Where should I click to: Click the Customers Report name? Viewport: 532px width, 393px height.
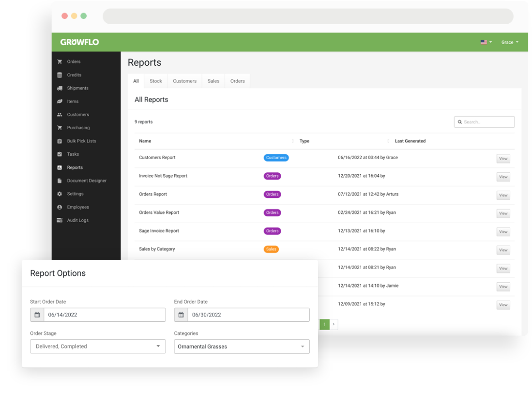pyautogui.click(x=157, y=158)
